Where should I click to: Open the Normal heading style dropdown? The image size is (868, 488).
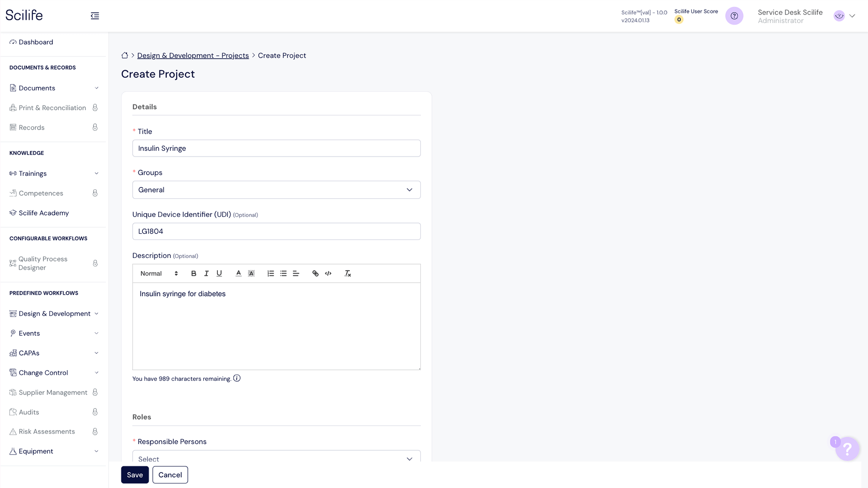(159, 273)
